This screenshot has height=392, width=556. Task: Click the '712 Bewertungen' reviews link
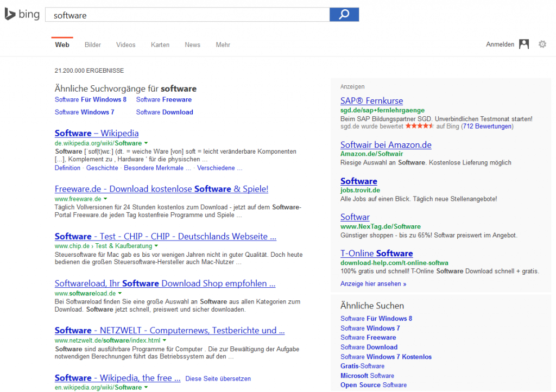coord(487,126)
